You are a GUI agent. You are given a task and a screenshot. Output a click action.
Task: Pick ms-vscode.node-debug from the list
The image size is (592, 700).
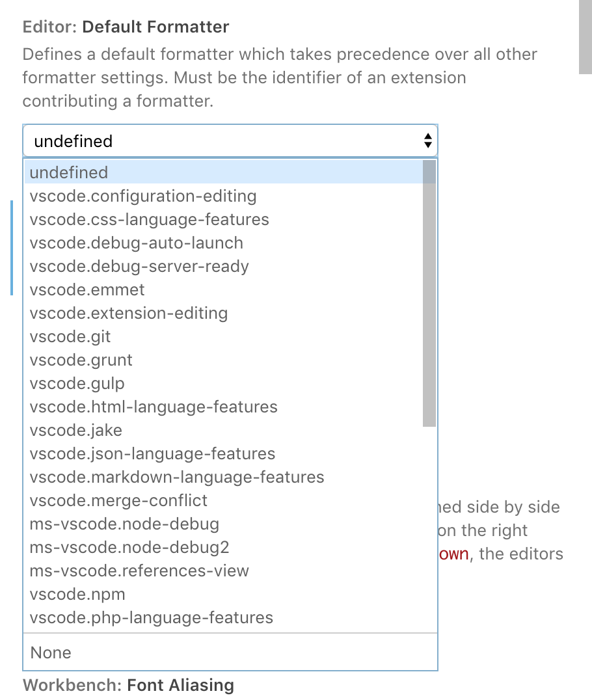click(124, 524)
